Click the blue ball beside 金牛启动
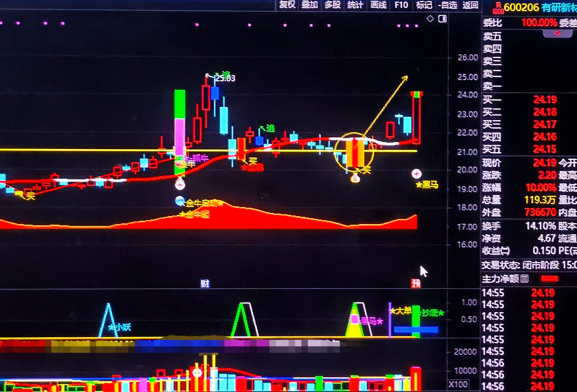The height and width of the screenshot is (392, 577). [180, 201]
